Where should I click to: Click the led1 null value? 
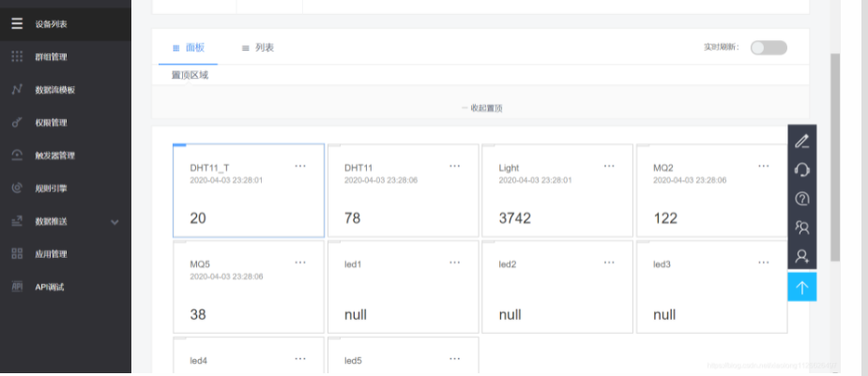[x=356, y=315]
